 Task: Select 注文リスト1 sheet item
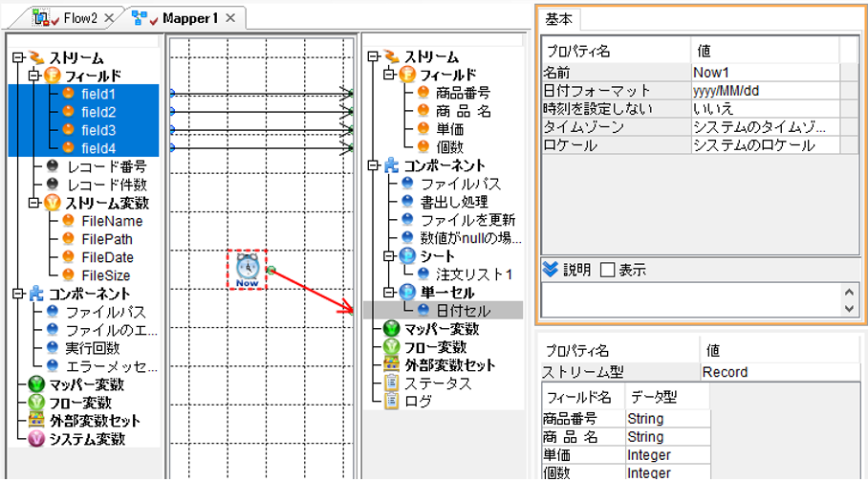pyautogui.click(x=474, y=274)
